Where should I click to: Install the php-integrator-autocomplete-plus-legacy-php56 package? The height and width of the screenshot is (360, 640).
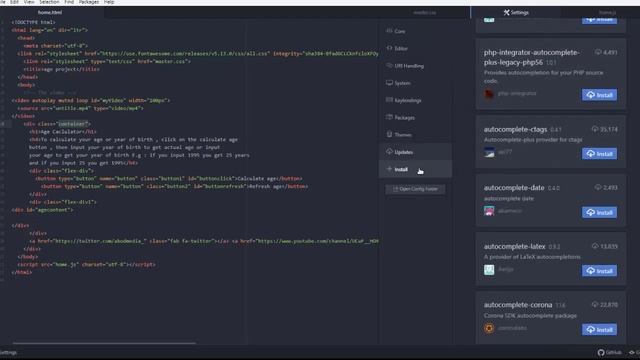click(599, 95)
